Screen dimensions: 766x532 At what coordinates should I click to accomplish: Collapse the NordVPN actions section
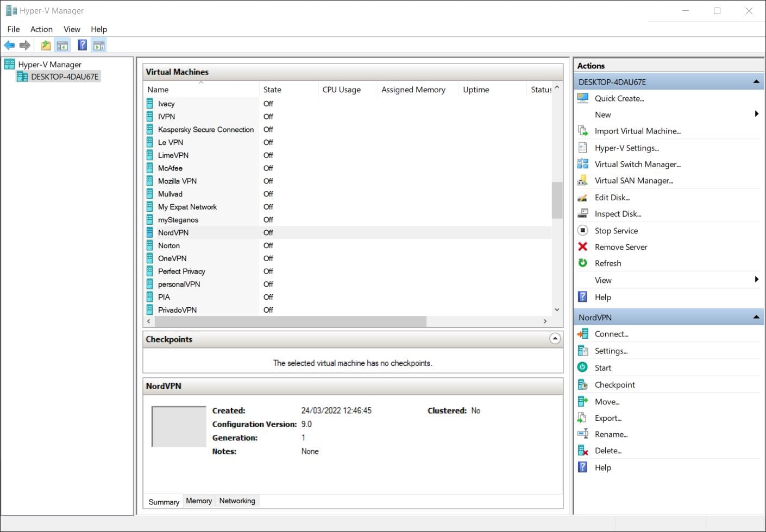coord(756,317)
